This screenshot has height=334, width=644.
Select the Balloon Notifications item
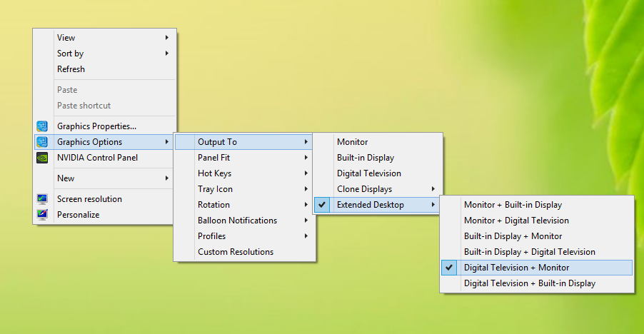pos(244,221)
